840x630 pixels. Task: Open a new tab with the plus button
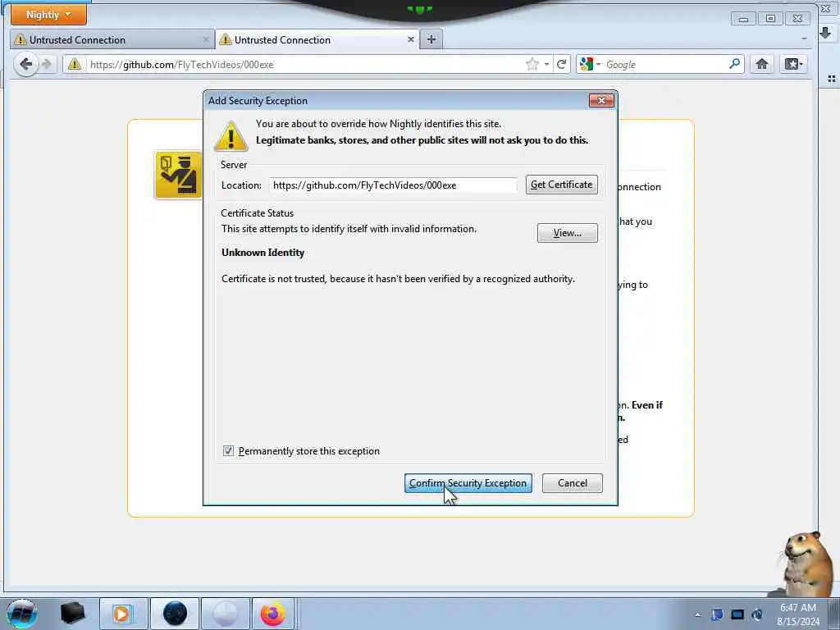[x=431, y=39]
